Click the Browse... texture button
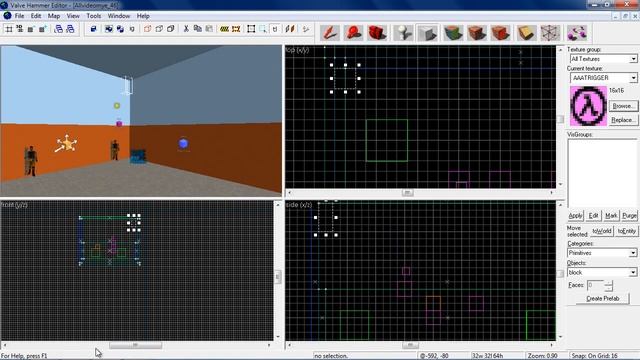The width and height of the screenshot is (640, 360). [x=623, y=106]
